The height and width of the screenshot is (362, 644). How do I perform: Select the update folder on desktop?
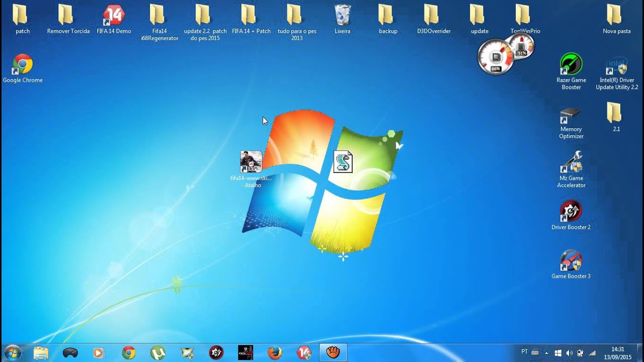(479, 19)
